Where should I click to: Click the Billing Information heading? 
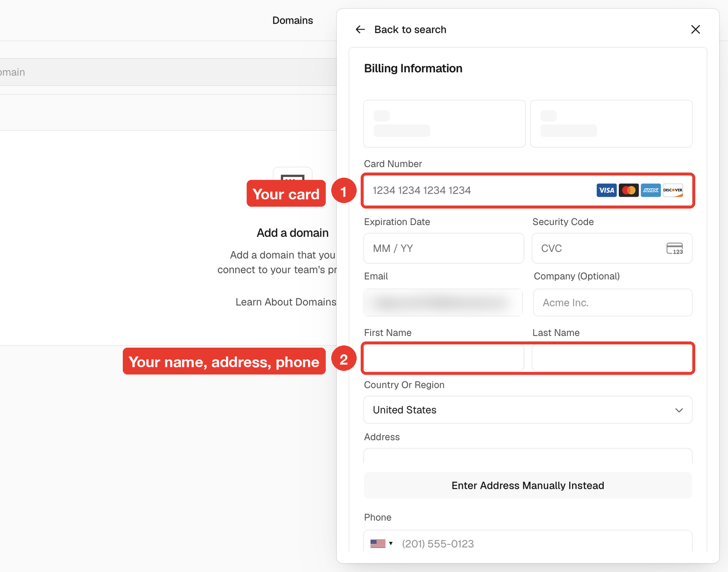click(413, 68)
